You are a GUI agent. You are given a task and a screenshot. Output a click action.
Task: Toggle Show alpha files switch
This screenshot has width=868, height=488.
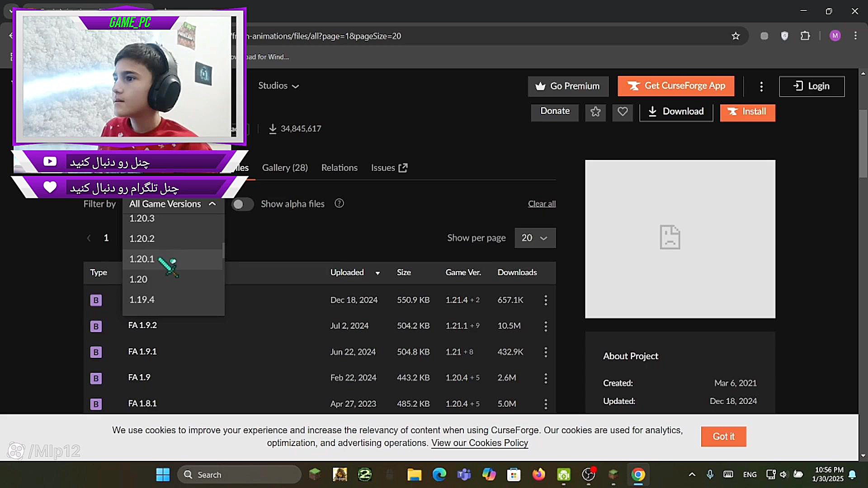[242, 204]
